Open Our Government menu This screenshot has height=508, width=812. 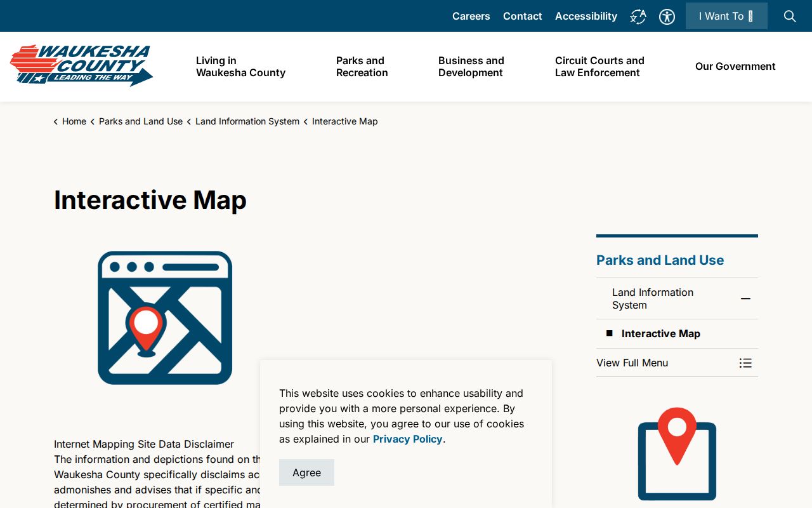[x=735, y=66]
